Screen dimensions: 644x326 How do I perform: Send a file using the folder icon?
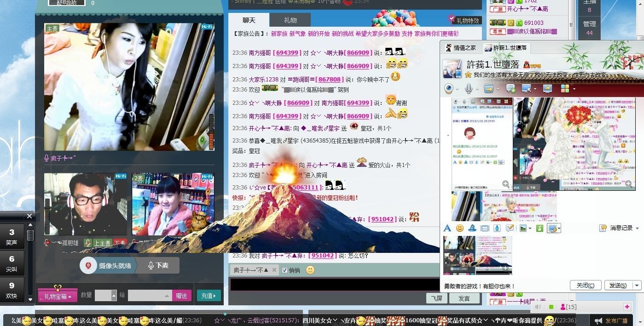pyautogui.click(x=489, y=88)
